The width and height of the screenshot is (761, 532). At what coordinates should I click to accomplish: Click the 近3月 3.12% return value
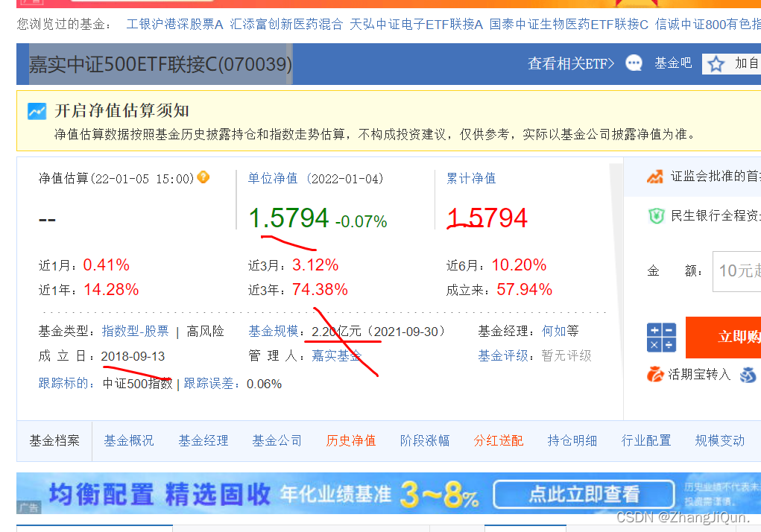pos(315,265)
